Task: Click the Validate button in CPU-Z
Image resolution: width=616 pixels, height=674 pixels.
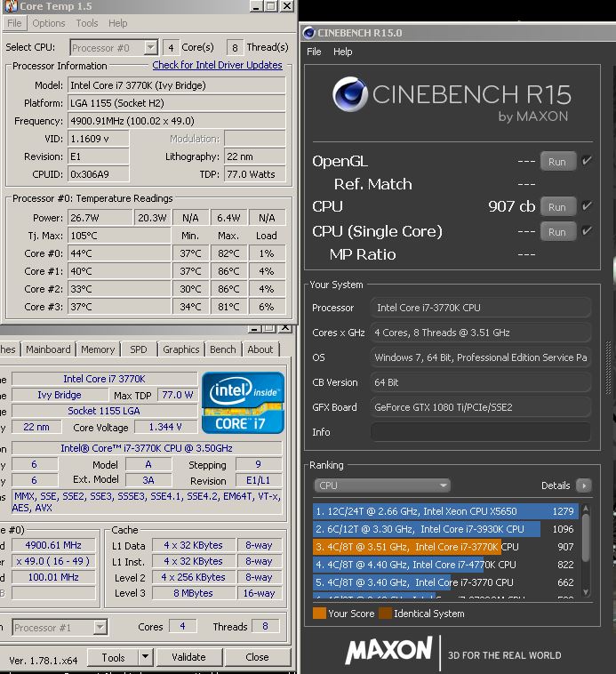Action: click(189, 657)
